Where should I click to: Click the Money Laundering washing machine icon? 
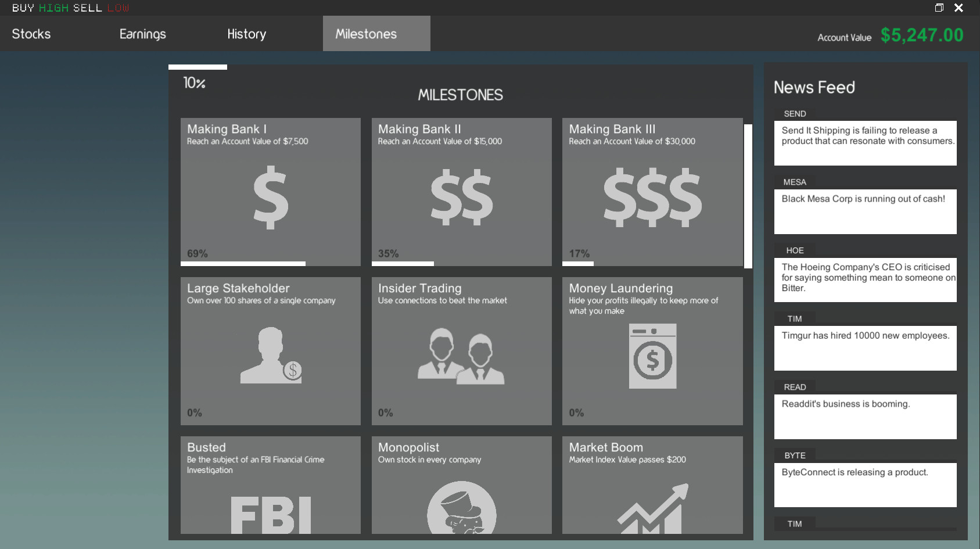click(x=652, y=356)
